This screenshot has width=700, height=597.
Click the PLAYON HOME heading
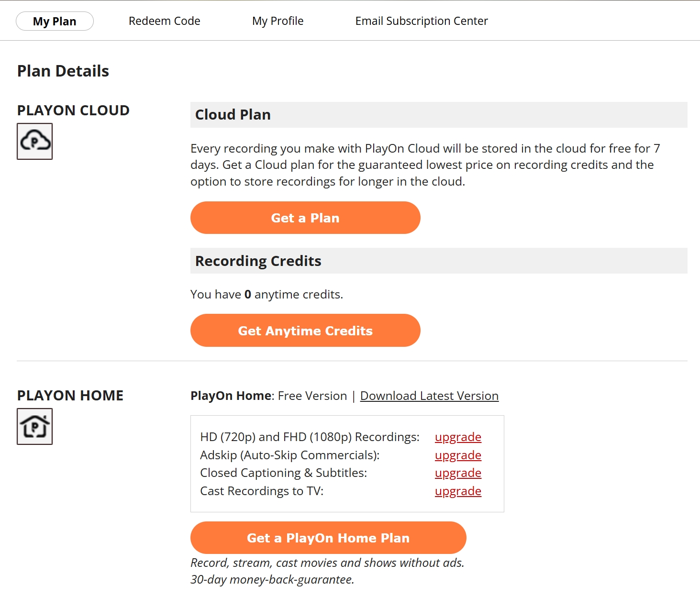click(x=70, y=395)
